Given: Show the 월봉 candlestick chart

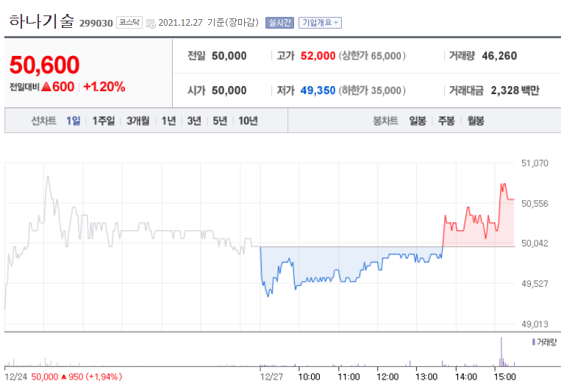Looking at the screenshot, I should click(x=476, y=121).
